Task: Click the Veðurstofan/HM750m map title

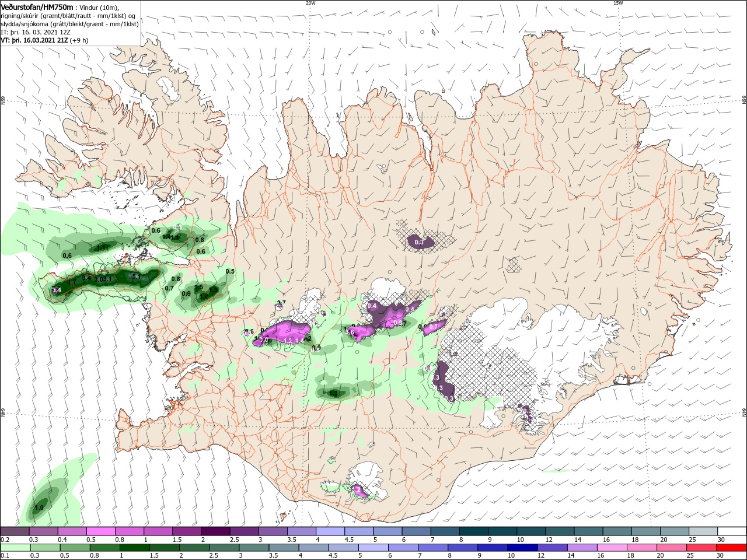Action: [37, 7]
